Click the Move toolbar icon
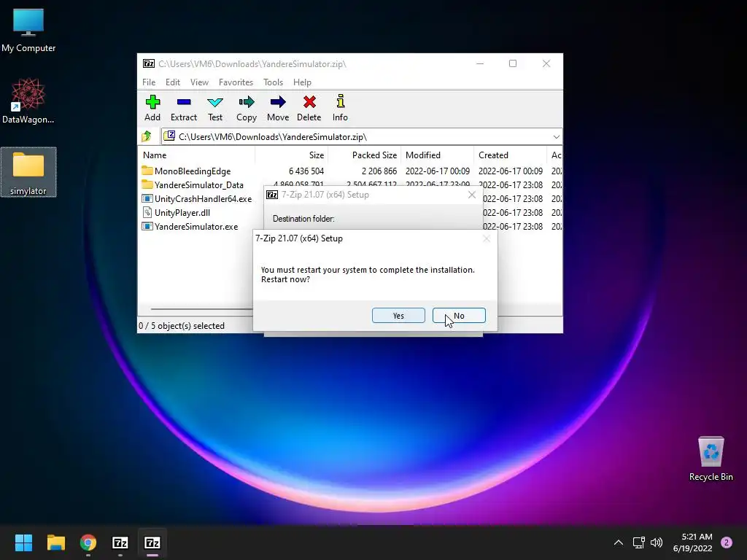 pos(278,108)
